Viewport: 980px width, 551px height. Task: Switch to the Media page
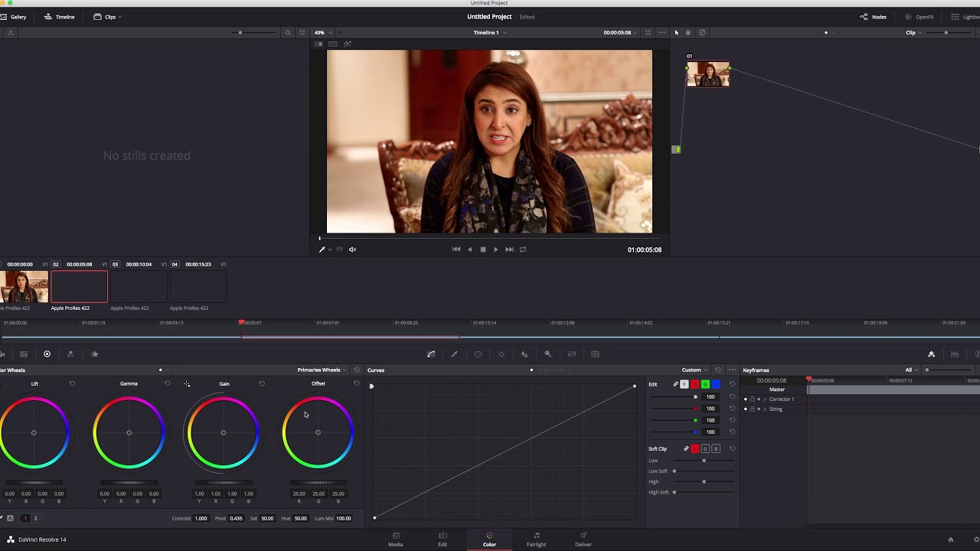(395, 540)
